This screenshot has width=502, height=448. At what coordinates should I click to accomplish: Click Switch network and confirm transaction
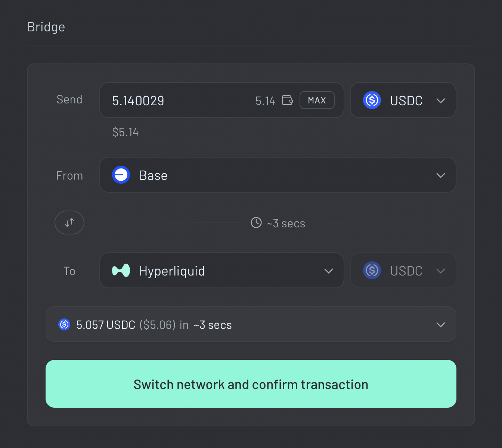click(251, 384)
